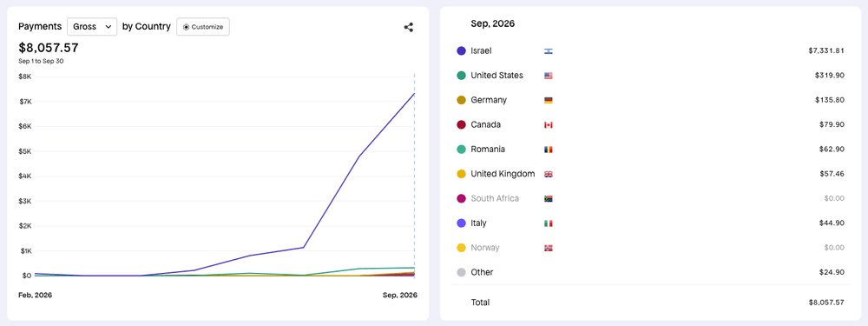Click the $24.90 Other amount
868x326 pixels.
pyautogui.click(x=832, y=272)
